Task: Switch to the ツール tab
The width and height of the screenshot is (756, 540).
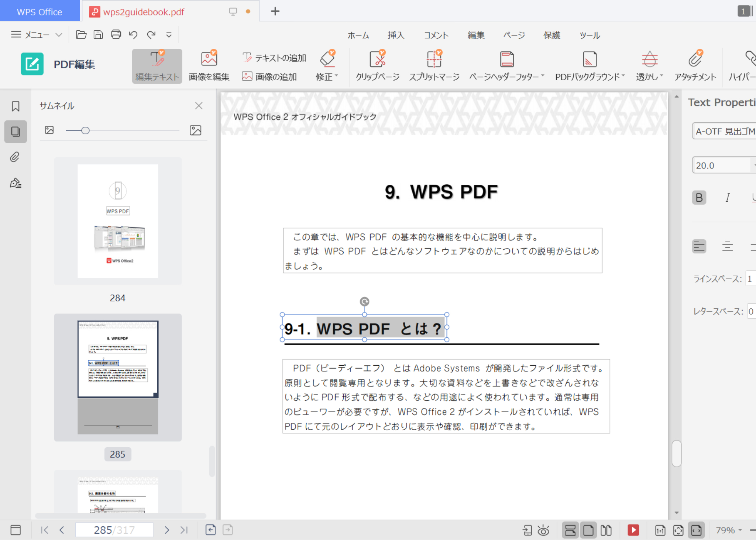Action: point(590,35)
